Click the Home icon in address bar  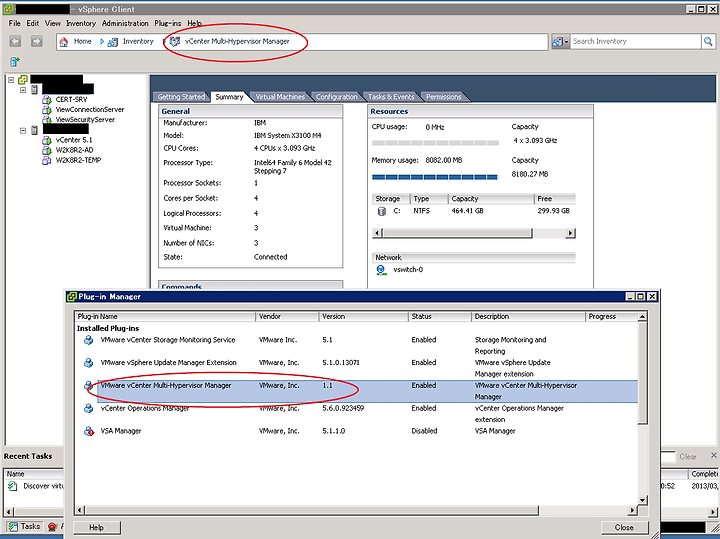[x=64, y=42]
